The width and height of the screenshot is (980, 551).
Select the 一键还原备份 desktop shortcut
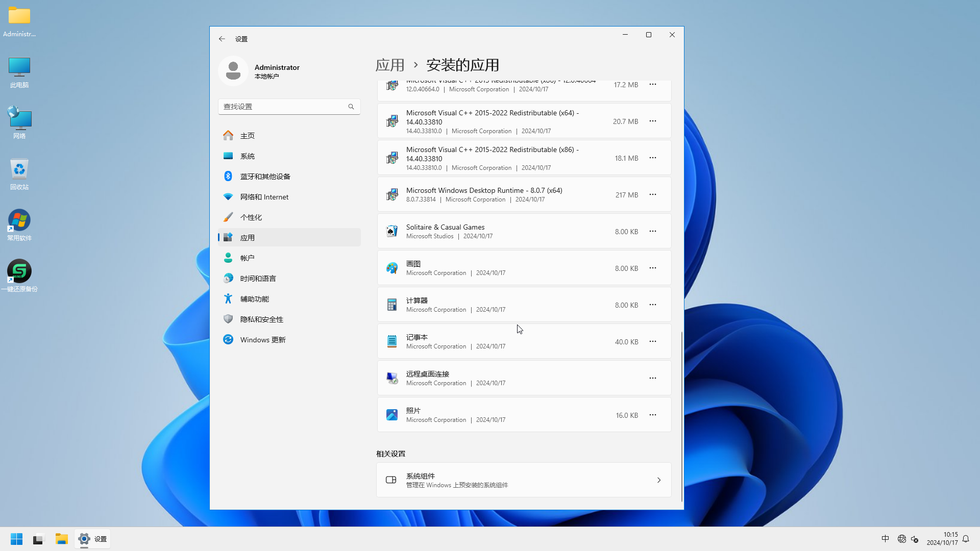tap(19, 276)
